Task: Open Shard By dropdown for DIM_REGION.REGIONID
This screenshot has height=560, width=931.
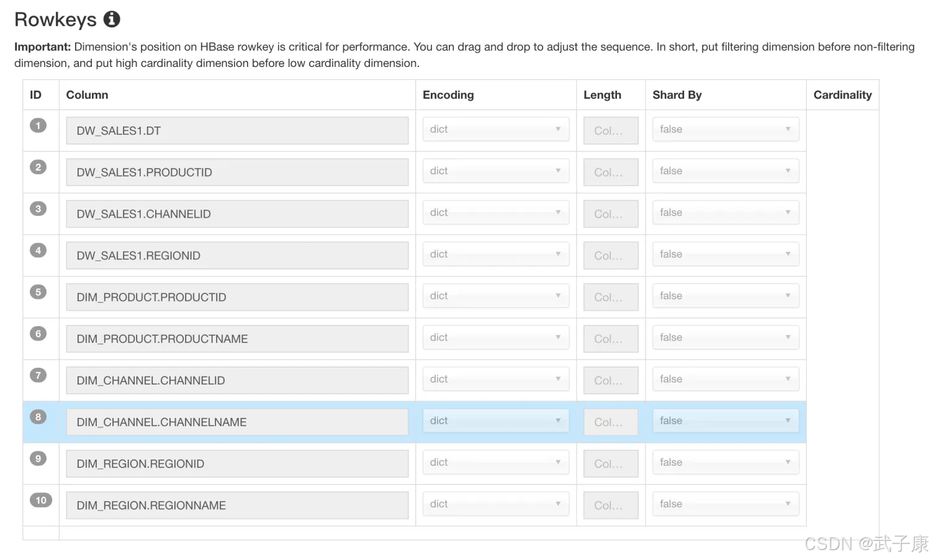Action: pyautogui.click(x=725, y=463)
